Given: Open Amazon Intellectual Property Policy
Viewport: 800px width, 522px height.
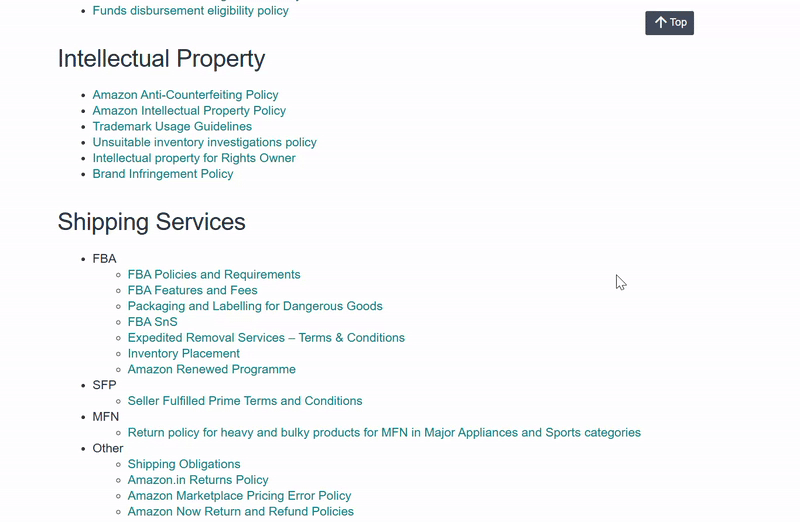Looking at the screenshot, I should [x=189, y=111].
